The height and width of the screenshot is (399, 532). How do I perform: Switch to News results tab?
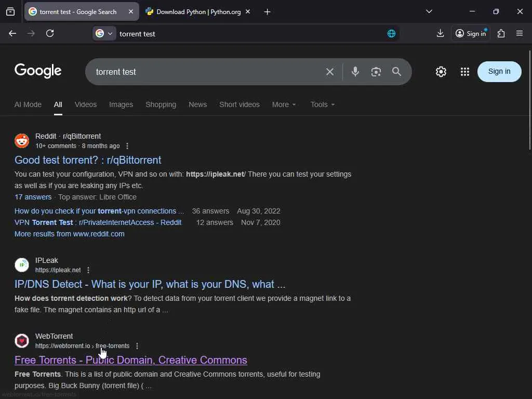tap(197, 104)
